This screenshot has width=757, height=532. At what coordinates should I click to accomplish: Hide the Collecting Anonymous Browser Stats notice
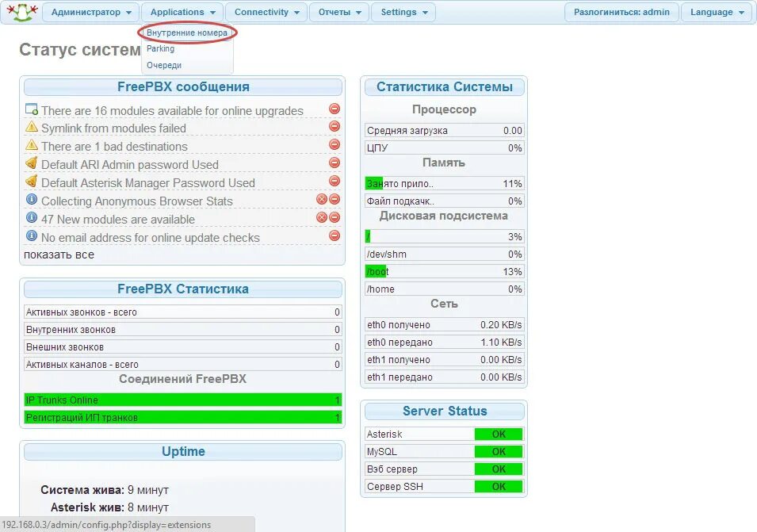point(334,199)
